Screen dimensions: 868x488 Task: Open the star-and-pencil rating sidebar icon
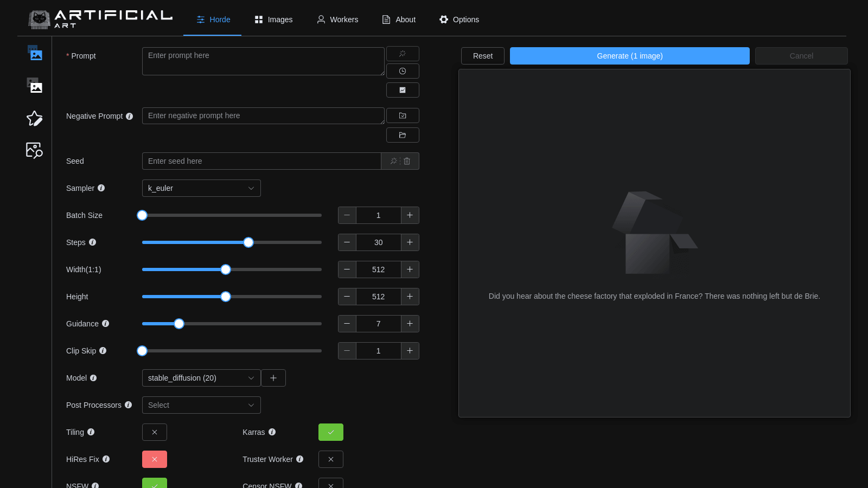coord(35,119)
